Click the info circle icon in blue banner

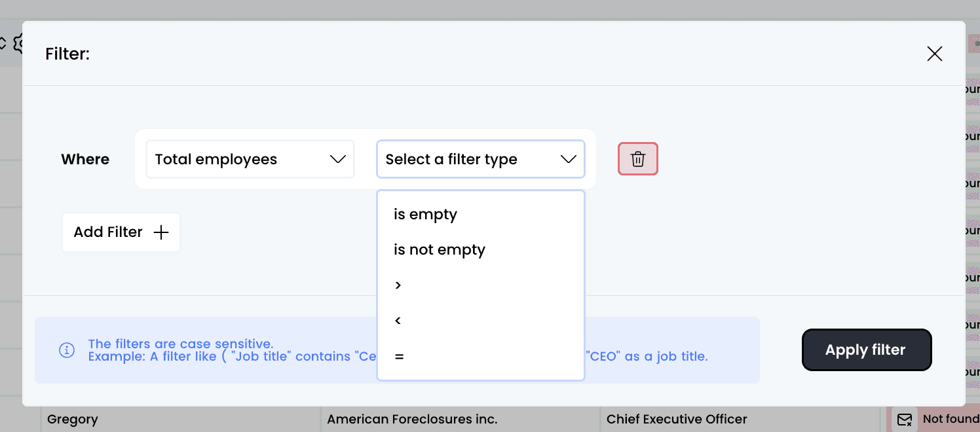pyautogui.click(x=67, y=350)
